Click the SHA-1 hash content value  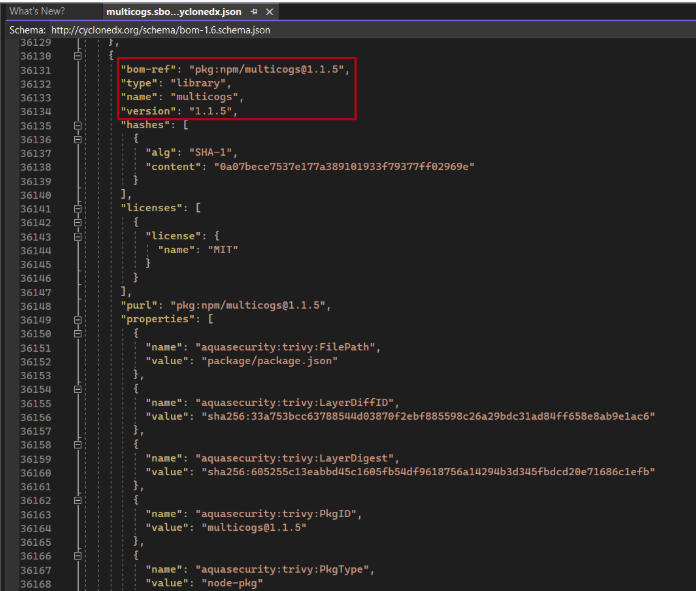338,167
